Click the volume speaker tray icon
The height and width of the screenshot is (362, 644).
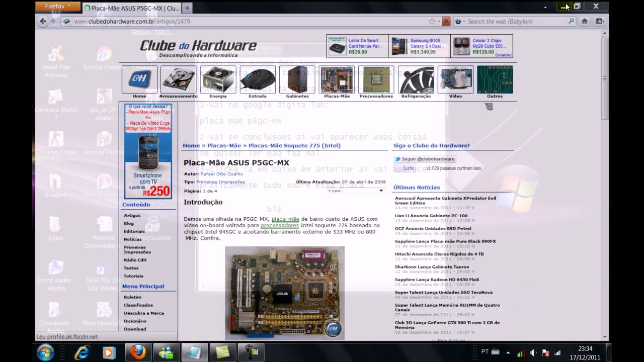(x=533, y=352)
